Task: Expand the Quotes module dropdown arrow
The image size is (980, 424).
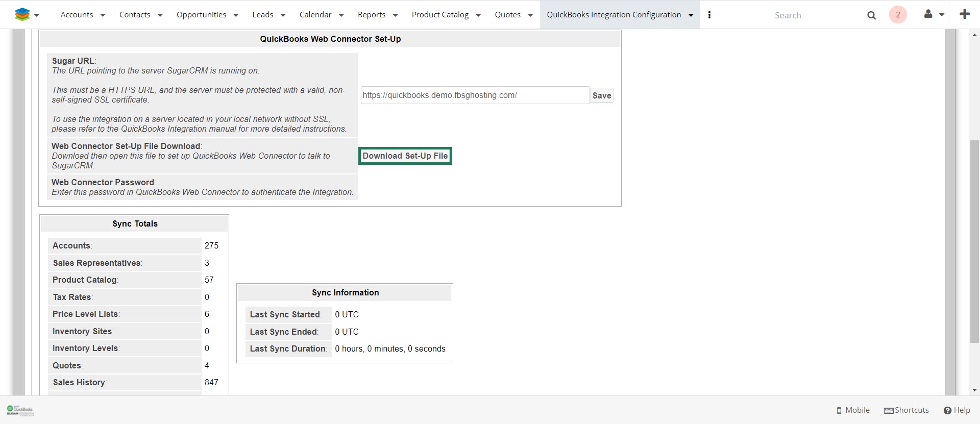Action: pyautogui.click(x=530, y=15)
